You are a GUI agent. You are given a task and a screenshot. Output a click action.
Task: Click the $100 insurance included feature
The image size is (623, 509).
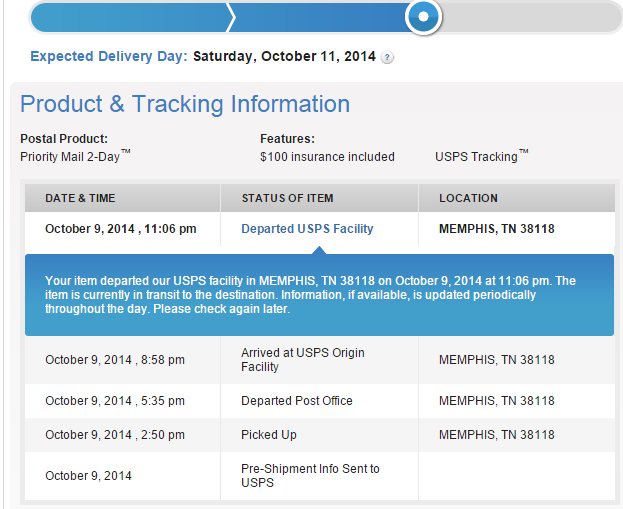(327, 157)
